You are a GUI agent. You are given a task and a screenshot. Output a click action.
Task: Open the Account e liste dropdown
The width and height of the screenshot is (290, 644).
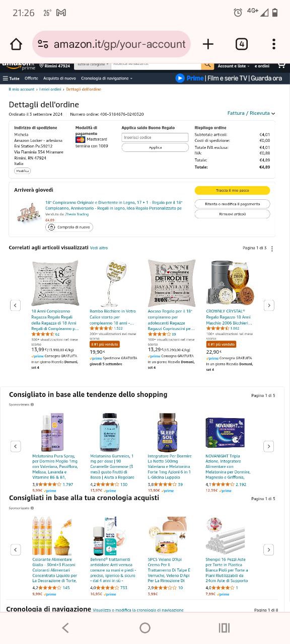pyautogui.click(x=233, y=66)
